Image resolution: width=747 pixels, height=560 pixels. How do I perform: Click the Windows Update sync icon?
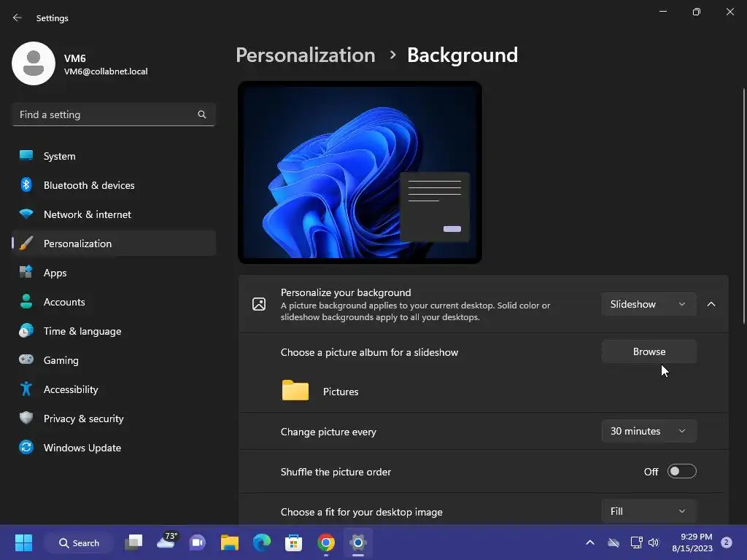(26, 447)
